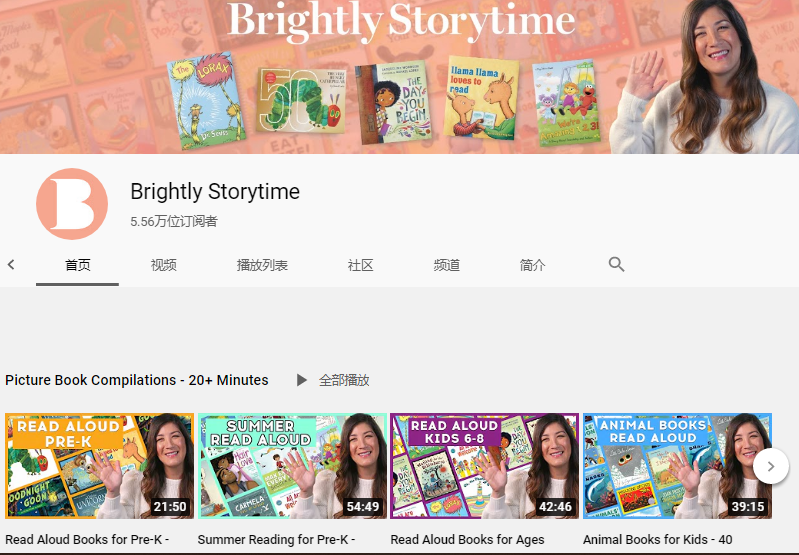Click the 54:49 duration badge
This screenshot has width=799, height=555.
click(x=363, y=507)
